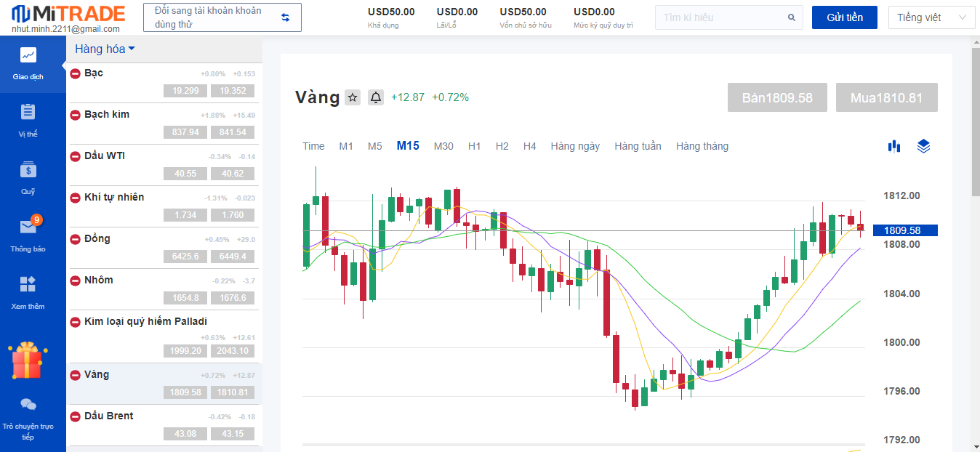Viewport: 980px width, 452px height.
Task: Click the chart type candlestick icon
Action: pyautogui.click(x=894, y=146)
